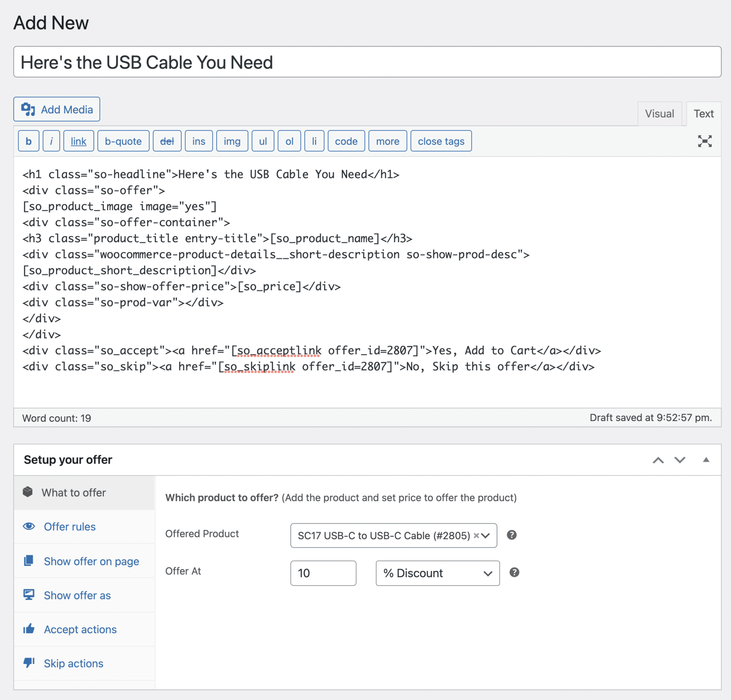Click the Add Media button
The image size is (731, 700).
(x=57, y=109)
